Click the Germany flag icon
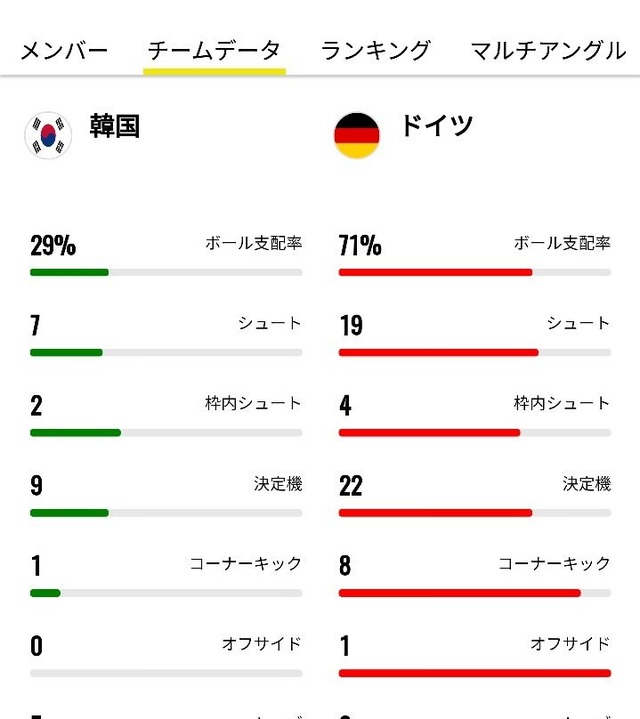This screenshot has width=640, height=719. (357, 135)
